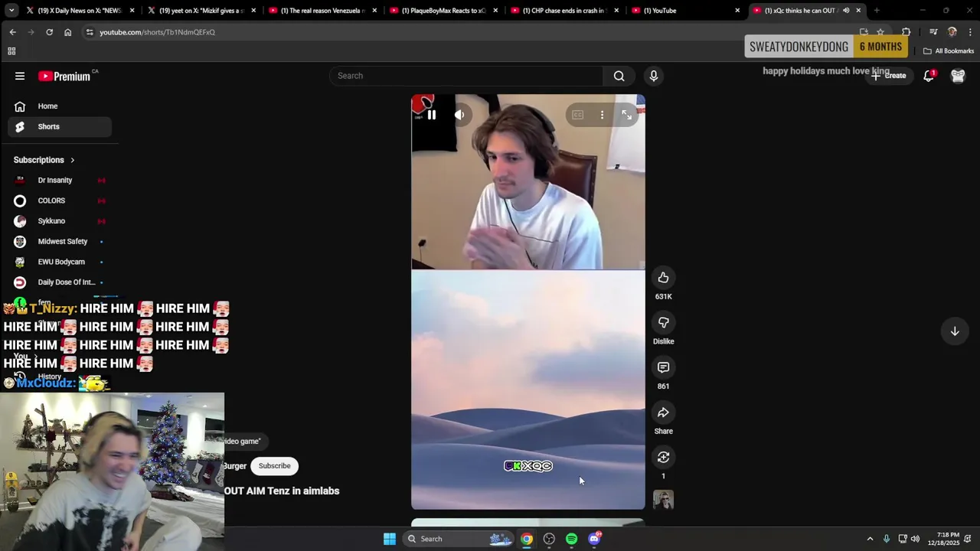Open YouTube account avatar menu

click(958, 76)
